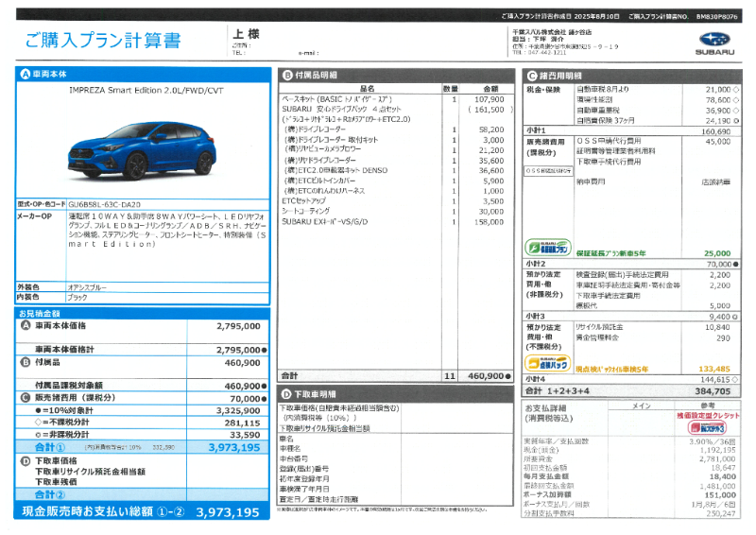Click the circled A in 車両本体 header
The width and height of the screenshot is (756, 535).
[26, 74]
